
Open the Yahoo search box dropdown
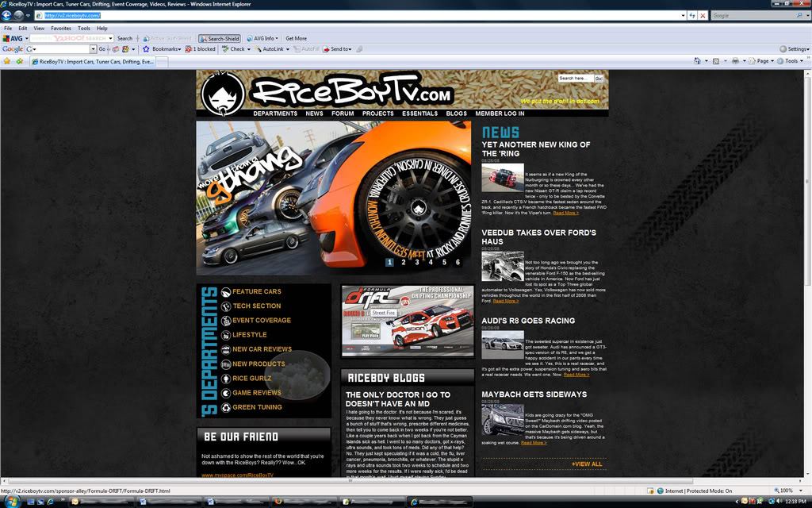[x=110, y=38]
